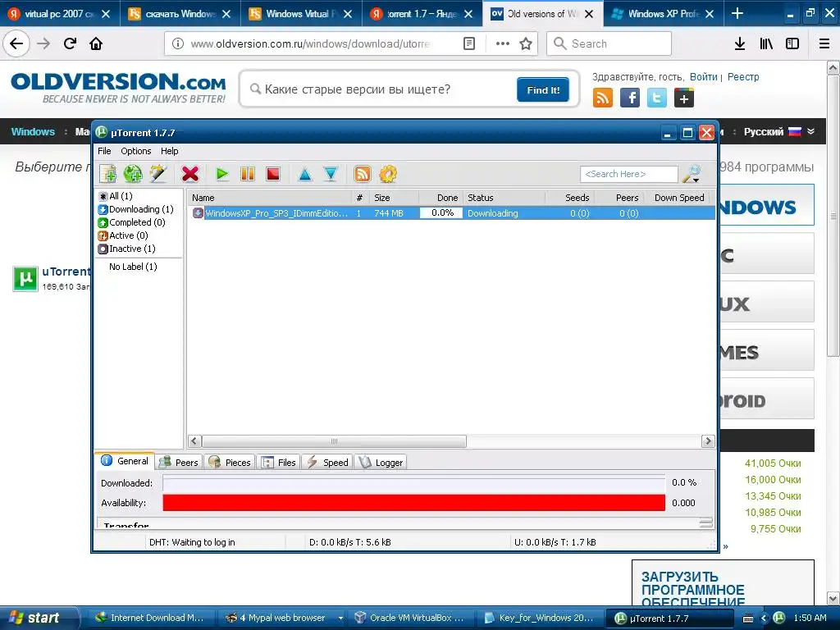Switch to the Peers tab
Screen dimensions: 840x630
(179, 463)
